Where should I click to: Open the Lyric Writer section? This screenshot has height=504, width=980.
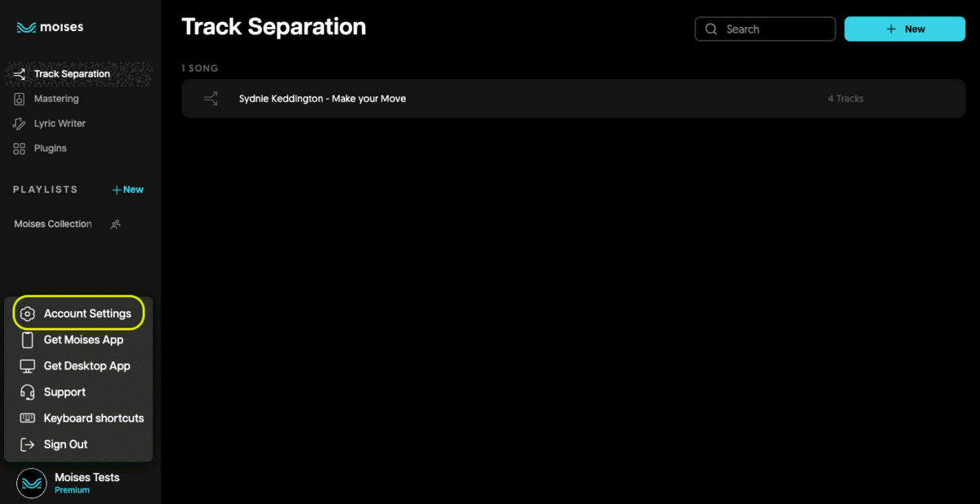point(60,123)
